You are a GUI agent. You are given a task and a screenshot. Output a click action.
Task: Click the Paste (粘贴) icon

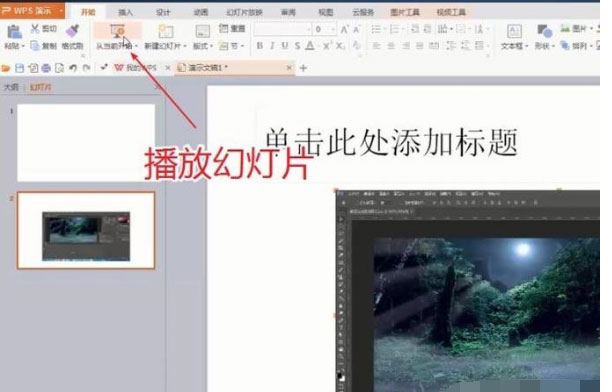coord(14,32)
